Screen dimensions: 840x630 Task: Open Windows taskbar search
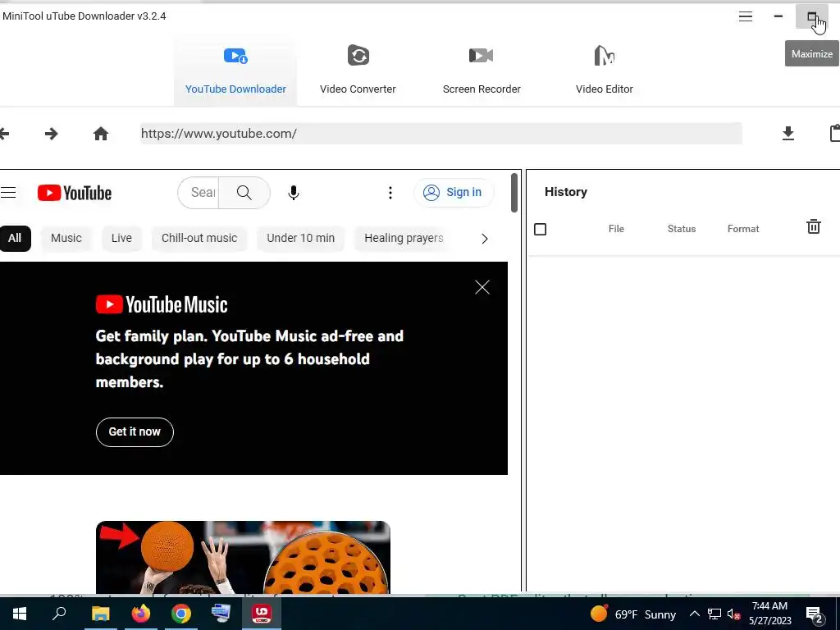pyautogui.click(x=59, y=614)
